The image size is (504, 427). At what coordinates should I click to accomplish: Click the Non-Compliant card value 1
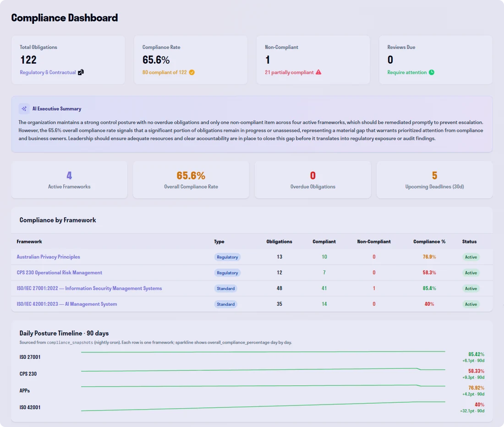pyautogui.click(x=268, y=59)
